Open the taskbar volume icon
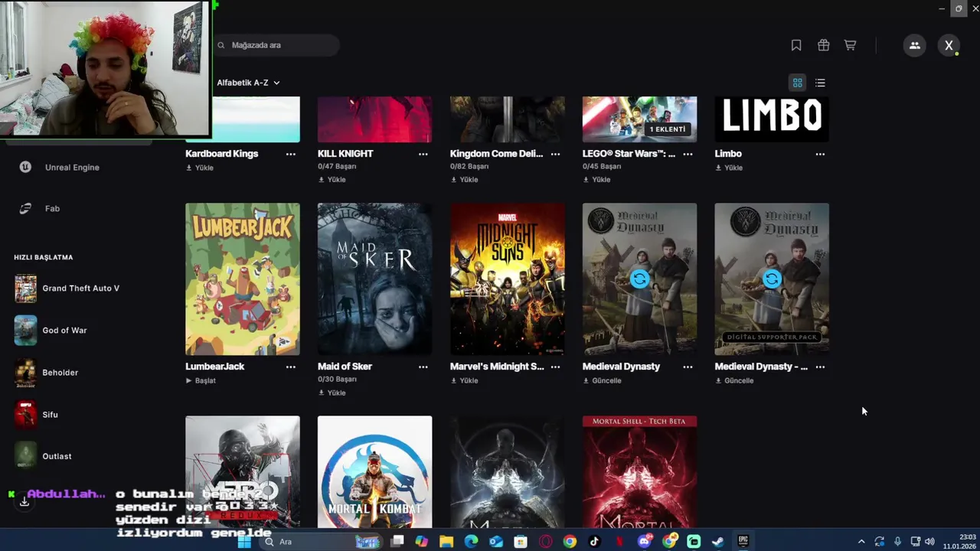 click(x=929, y=542)
